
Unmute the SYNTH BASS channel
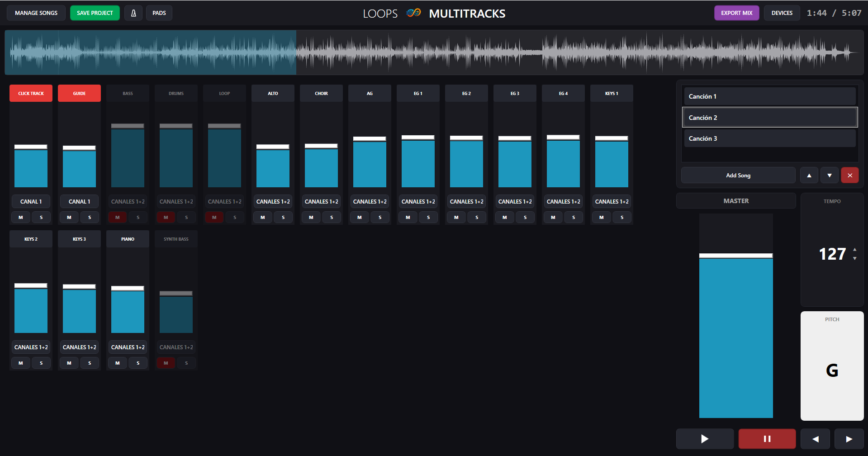tap(166, 363)
